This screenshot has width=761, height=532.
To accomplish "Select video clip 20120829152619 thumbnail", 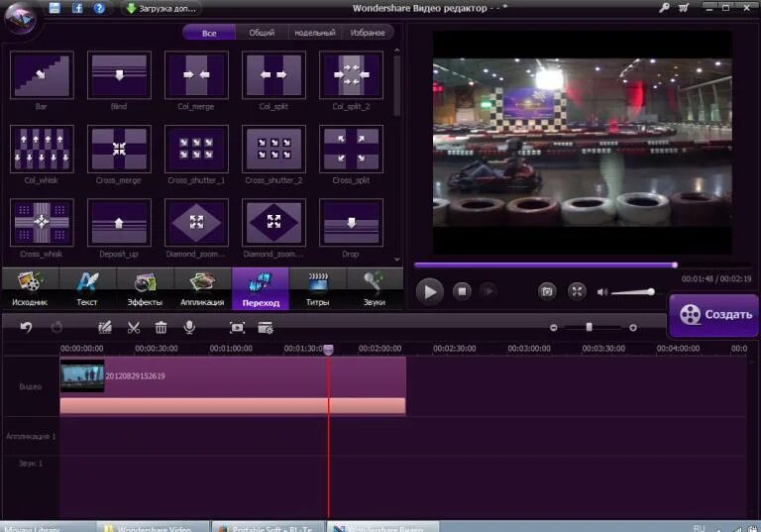I will pos(82,375).
